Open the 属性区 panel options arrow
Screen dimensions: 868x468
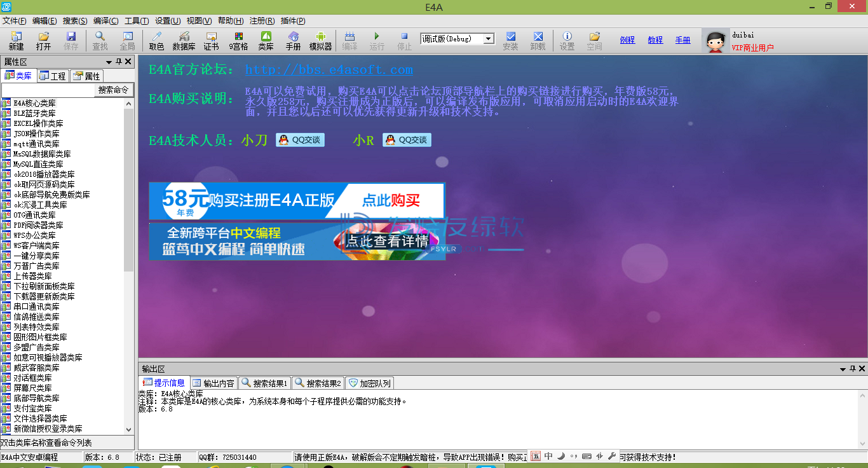(109, 62)
